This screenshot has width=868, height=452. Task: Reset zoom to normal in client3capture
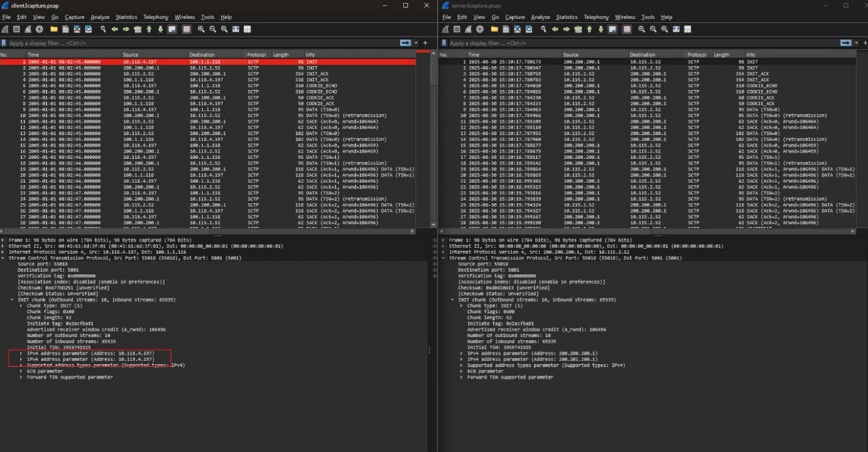[224, 29]
